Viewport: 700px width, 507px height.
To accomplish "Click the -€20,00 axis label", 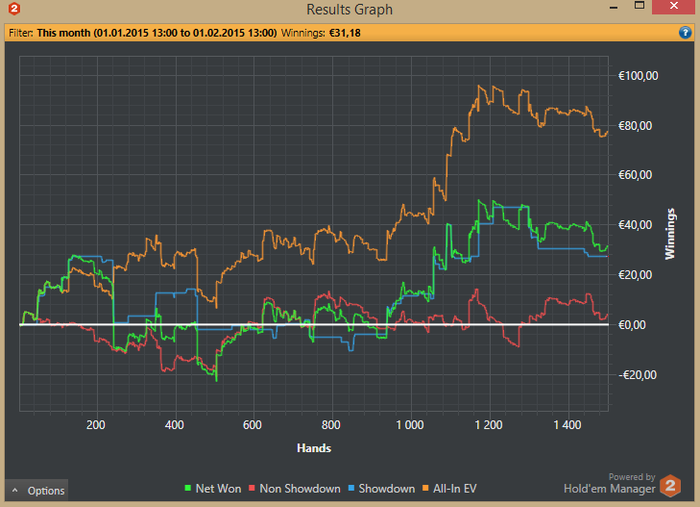I will click(x=638, y=375).
